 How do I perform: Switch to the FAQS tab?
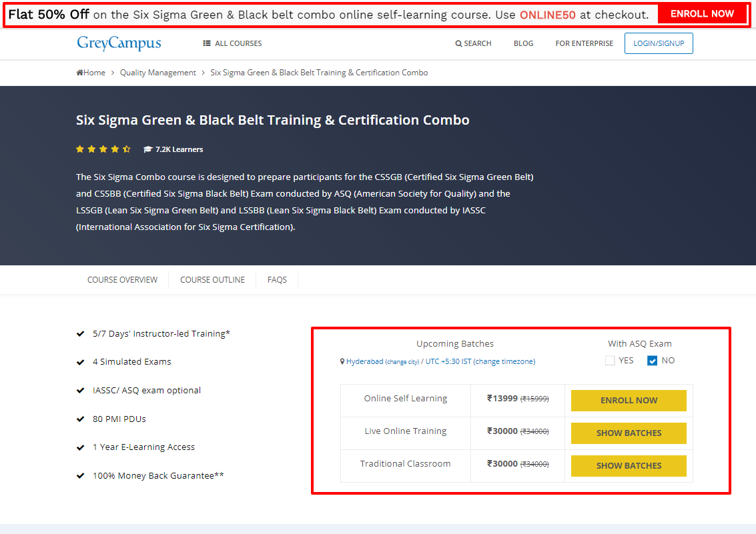click(277, 280)
